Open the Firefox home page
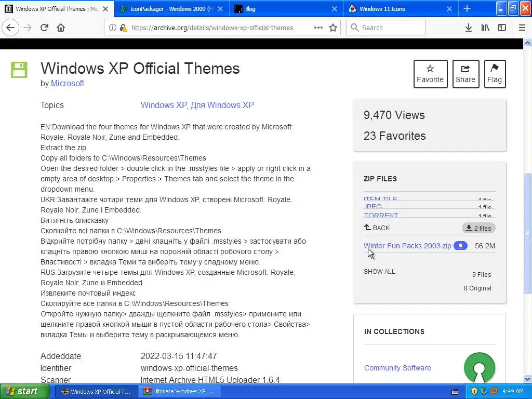The width and height of the screenshot is (532, 399). coord(61,28)
